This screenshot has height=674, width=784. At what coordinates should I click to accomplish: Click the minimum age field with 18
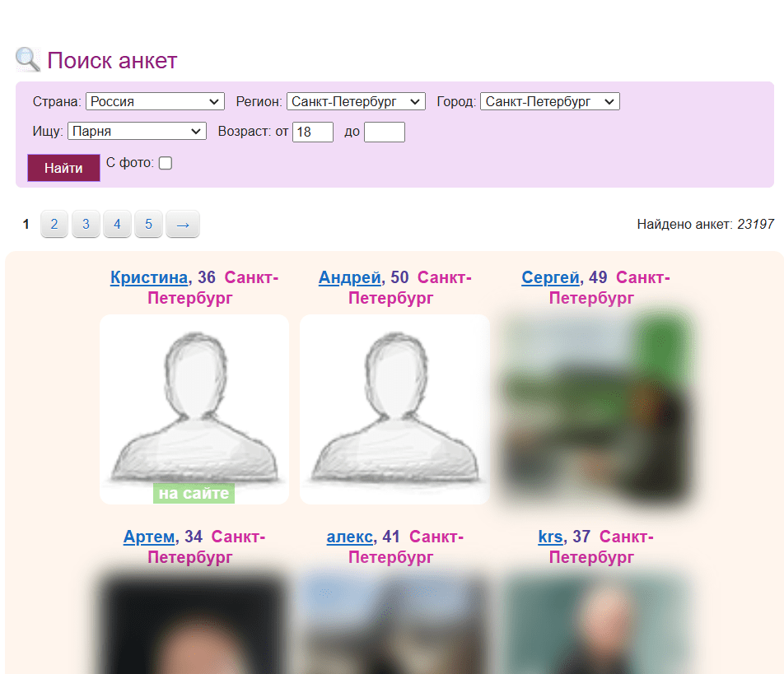click(x=312, y=132)
